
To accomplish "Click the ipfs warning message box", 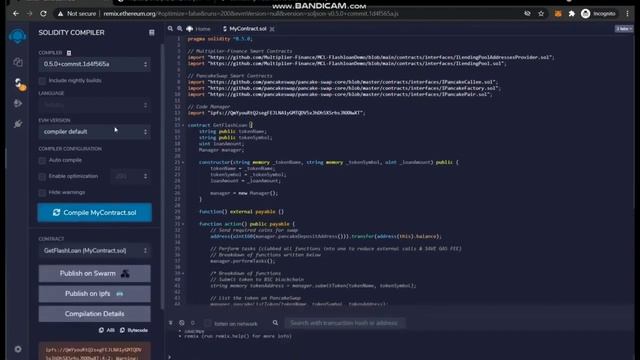I will (94, 352).
